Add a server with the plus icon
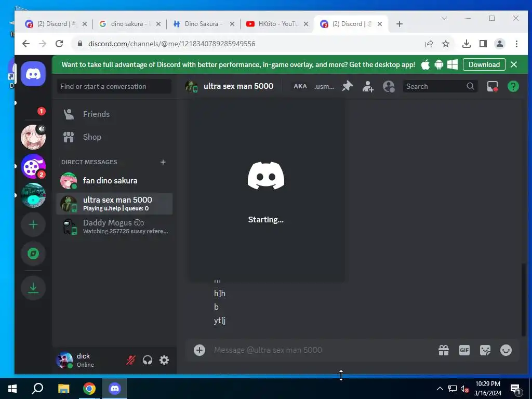This screenshot has width=532, height=399. (33, 224)
